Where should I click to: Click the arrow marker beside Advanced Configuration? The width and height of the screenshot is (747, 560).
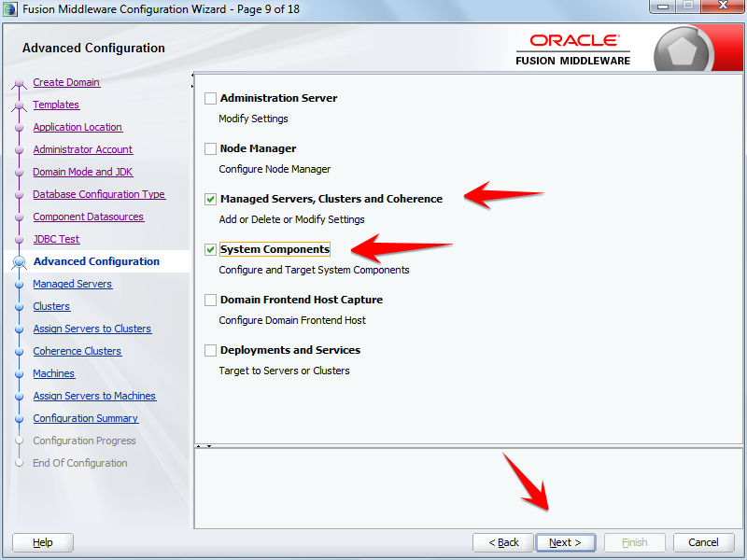(x=20, y=261)
